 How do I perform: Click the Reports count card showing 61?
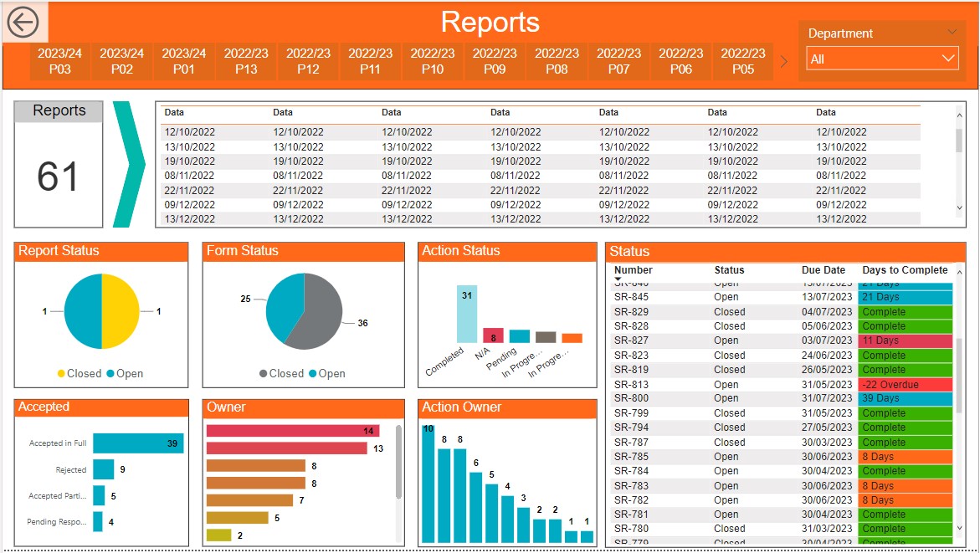point(59,176)
